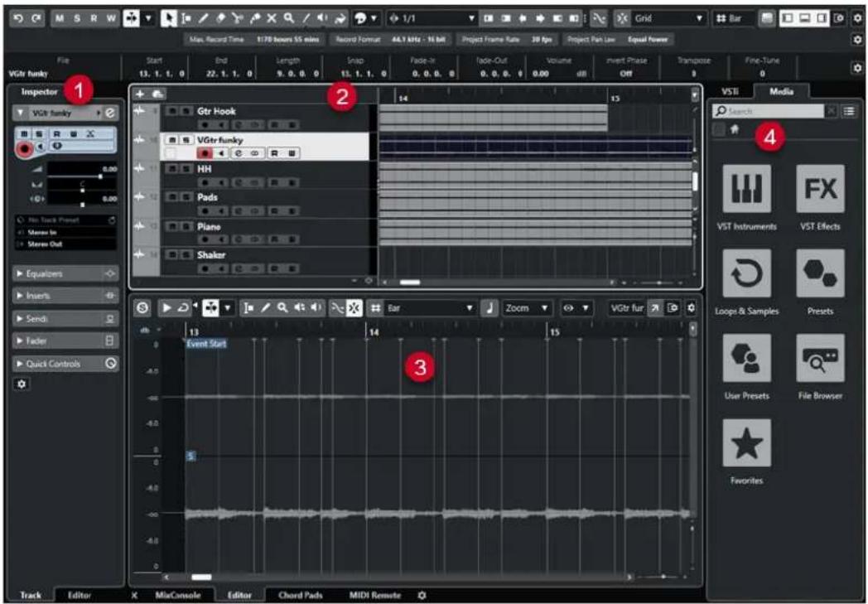This screenshot has height=604, width=868.
Task: Open the MixConsole lower zone tab
Action: 177,595
